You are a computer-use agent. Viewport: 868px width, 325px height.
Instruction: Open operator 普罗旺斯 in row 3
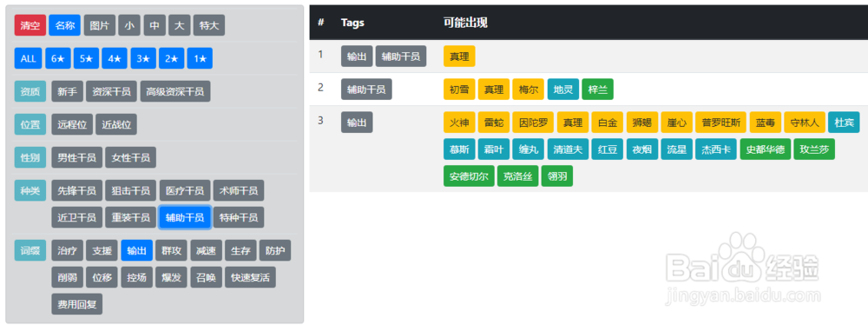pos(721,123)
